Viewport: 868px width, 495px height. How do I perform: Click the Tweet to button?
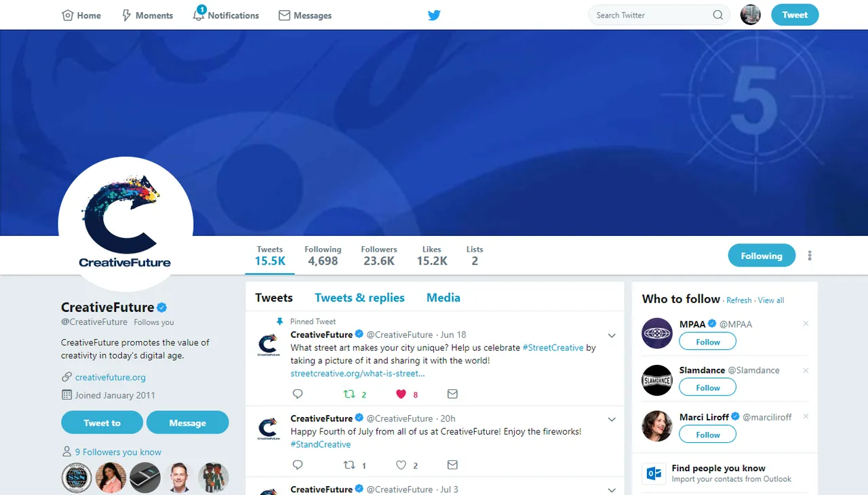(102, 422)
